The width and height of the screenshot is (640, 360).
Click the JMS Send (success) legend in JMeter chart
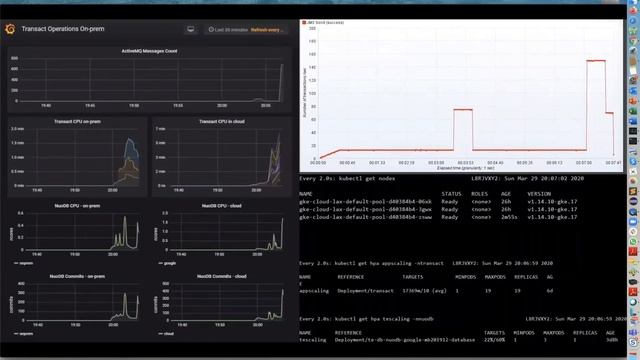coord(323,22)
